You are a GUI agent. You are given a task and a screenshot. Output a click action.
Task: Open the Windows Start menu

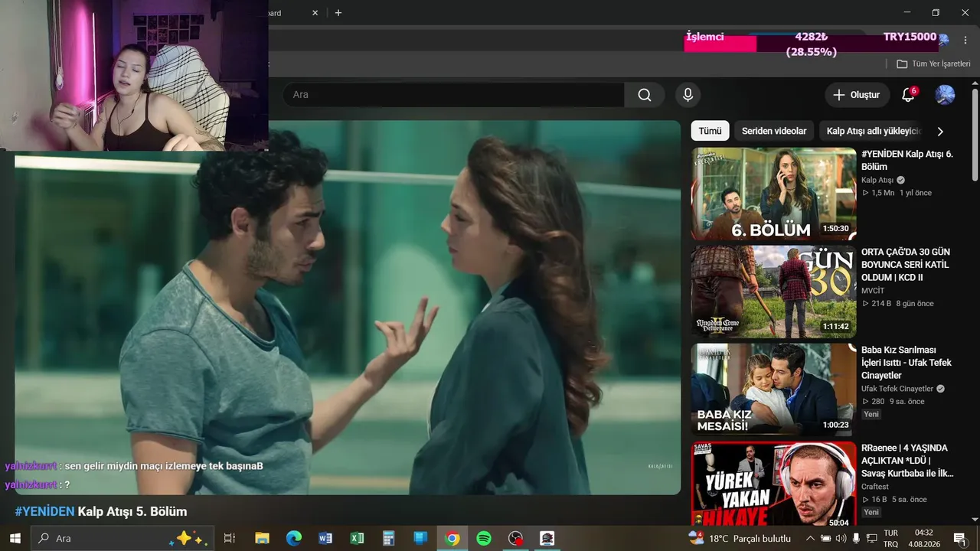(x=15, y=538)
